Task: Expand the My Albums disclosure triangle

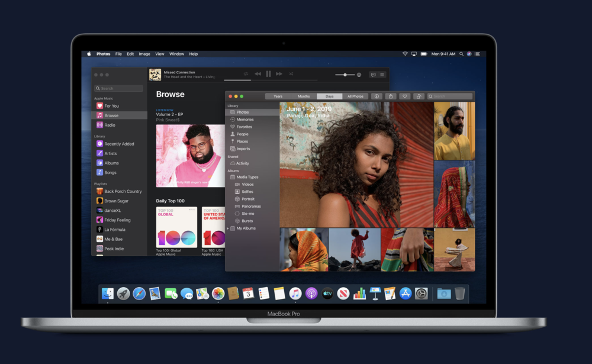Action: [228, 228]
